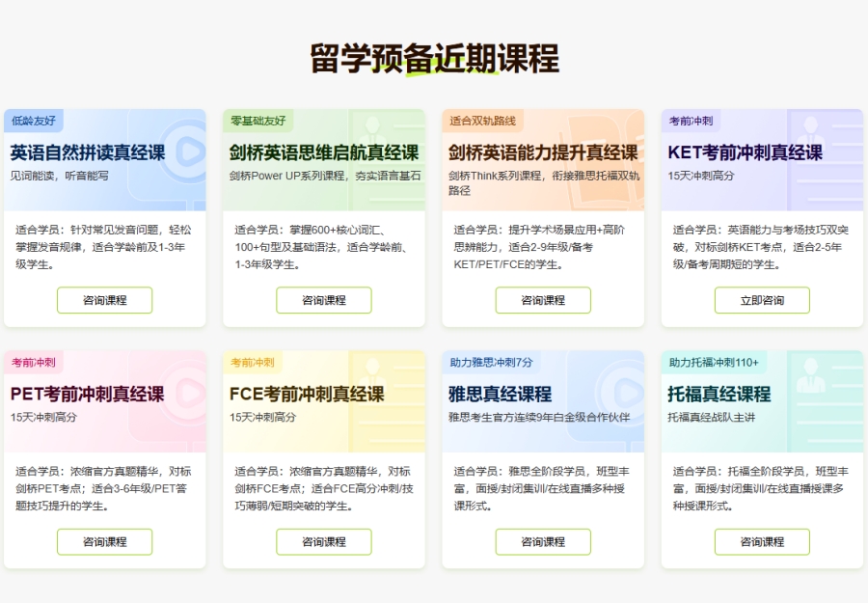Click the KET考前冲刺真经课 title
Image resolution: width=868 pixels, height=603 pixels.
[x=745, y=152]
